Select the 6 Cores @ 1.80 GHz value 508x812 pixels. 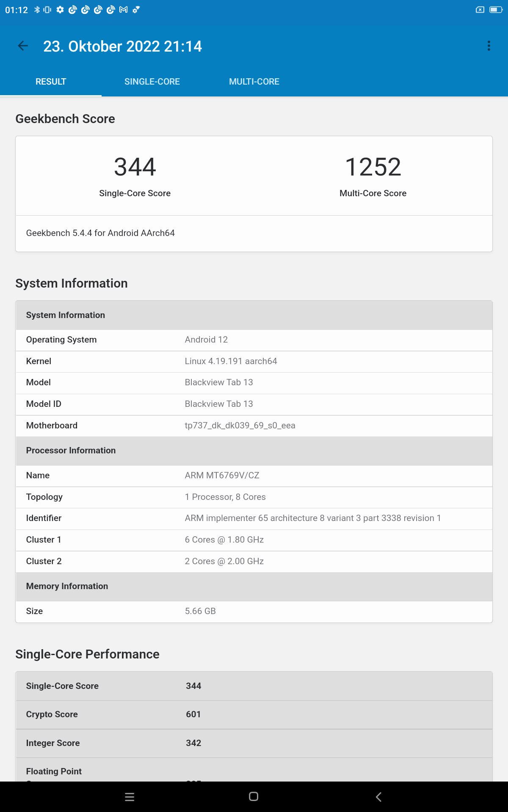pos(224,540)
